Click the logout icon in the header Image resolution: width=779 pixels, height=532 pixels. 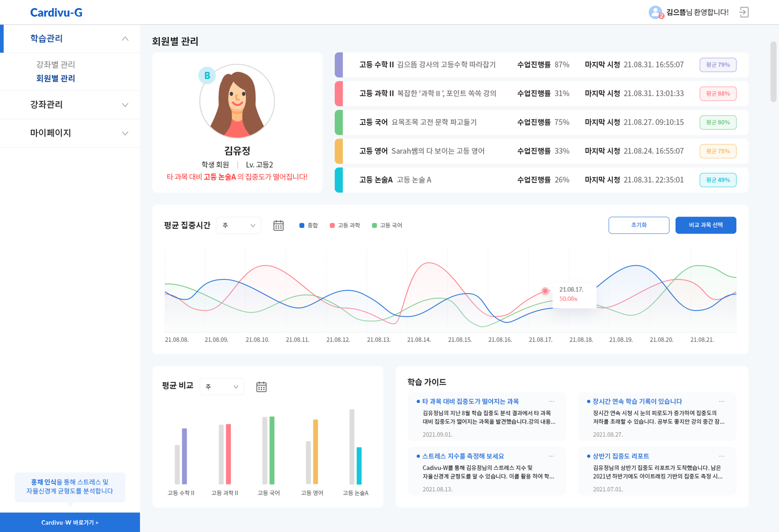coord(744,12)
